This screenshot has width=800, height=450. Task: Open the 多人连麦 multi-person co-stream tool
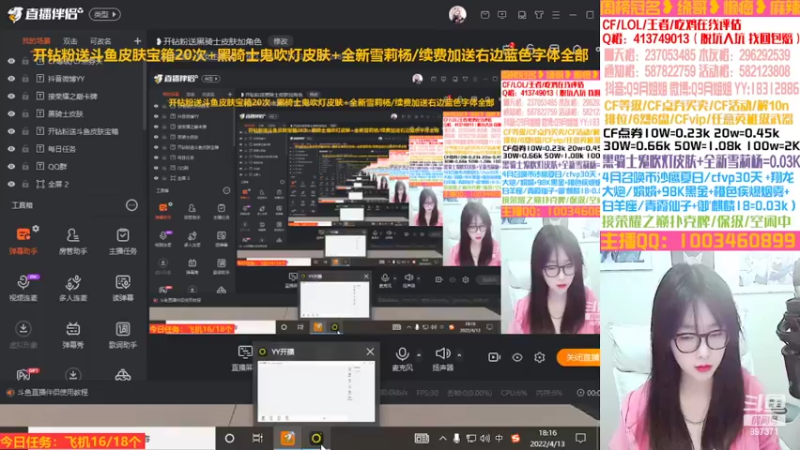73,287
